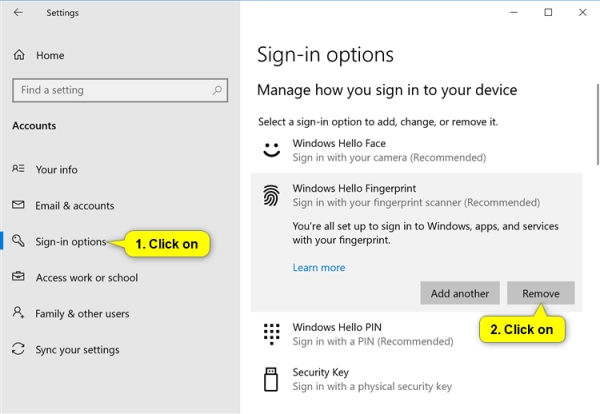The image size is (600, 414).
Task: Click the Accounts section heading
Action: (34, 126)
